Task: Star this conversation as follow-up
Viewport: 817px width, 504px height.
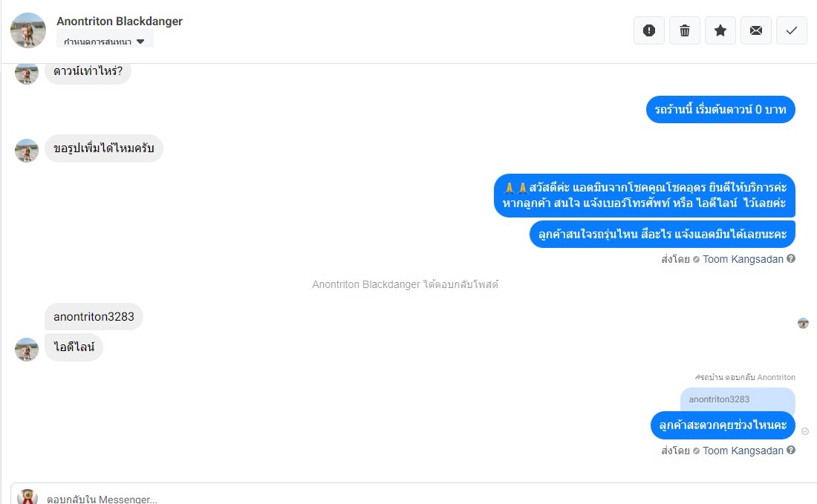Action: (720, 30)
